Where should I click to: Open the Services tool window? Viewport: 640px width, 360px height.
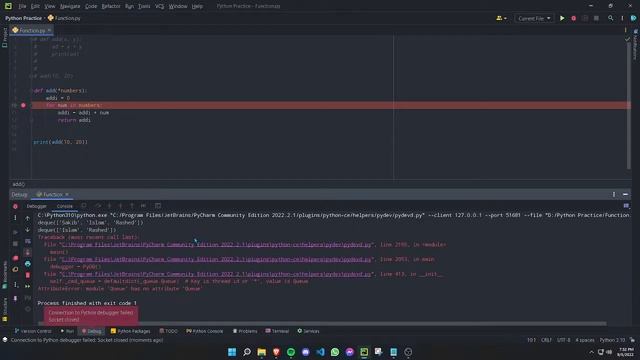(x=308, y=331)
